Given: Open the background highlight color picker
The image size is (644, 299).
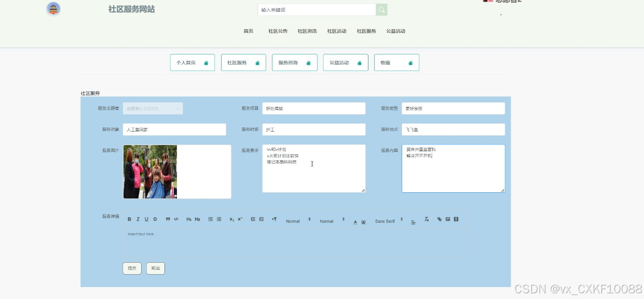Looking at the screenshot, I should click(364, 222).
